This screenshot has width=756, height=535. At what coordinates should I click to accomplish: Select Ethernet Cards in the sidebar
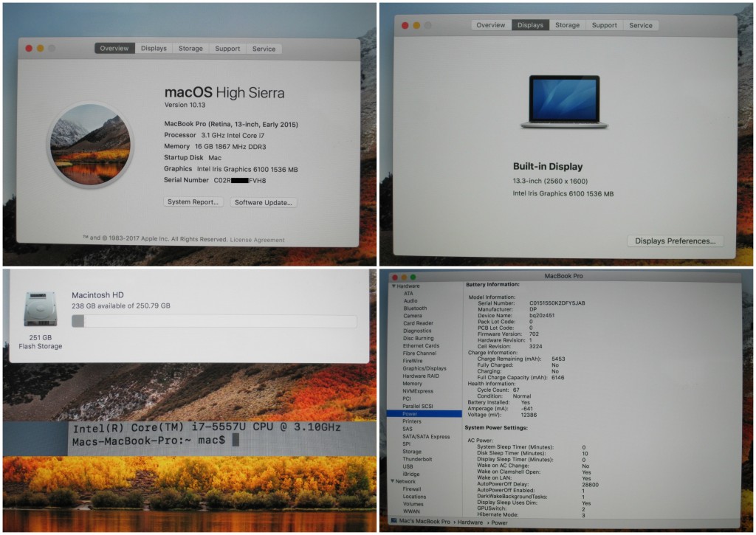pyautogui.click(x=421, y=345)
